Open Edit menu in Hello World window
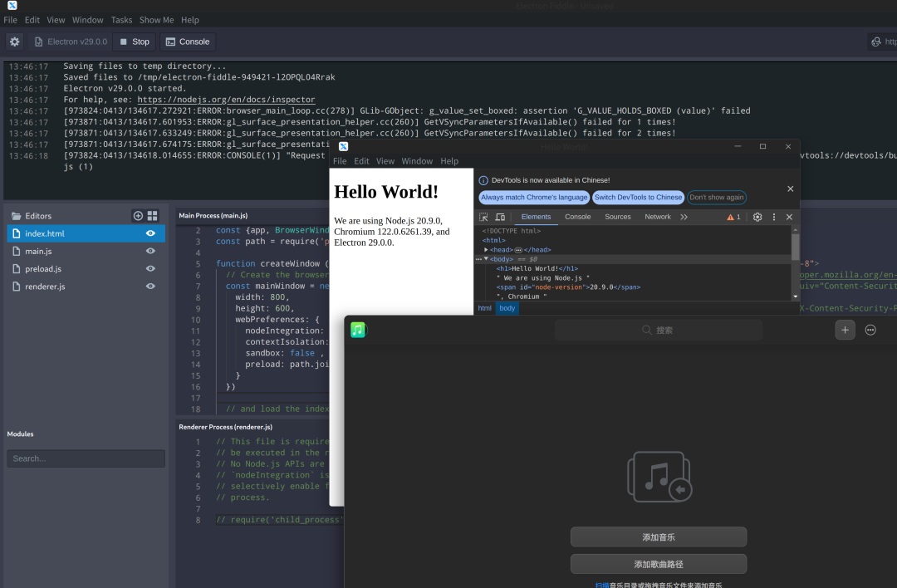Viewport: 897px width, 588px height. (361, 161)
